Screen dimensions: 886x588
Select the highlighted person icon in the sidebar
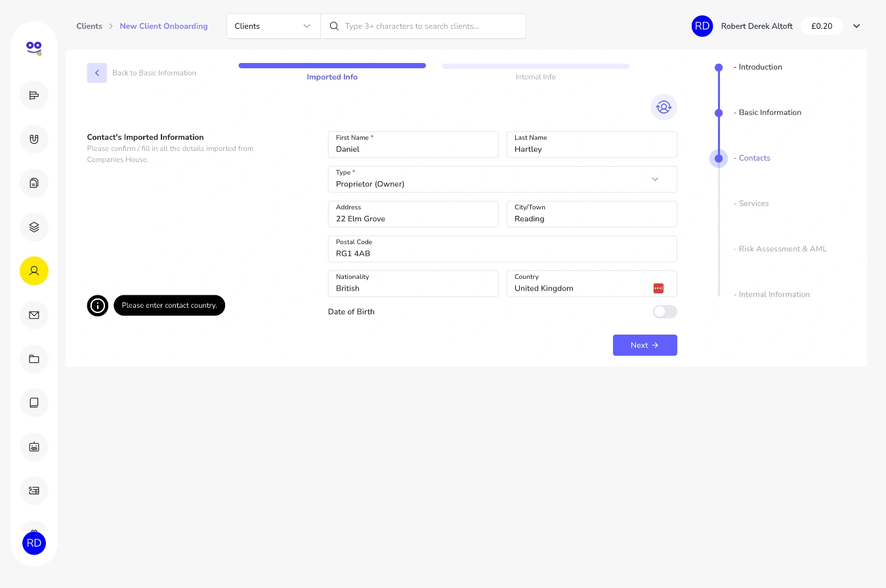tap(34, 271)
